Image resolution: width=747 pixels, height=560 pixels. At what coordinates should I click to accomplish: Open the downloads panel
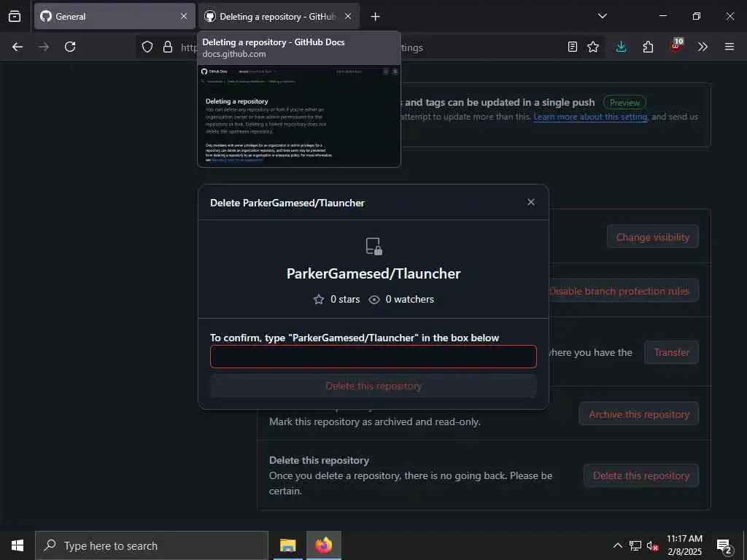click(x=621, y=47)
